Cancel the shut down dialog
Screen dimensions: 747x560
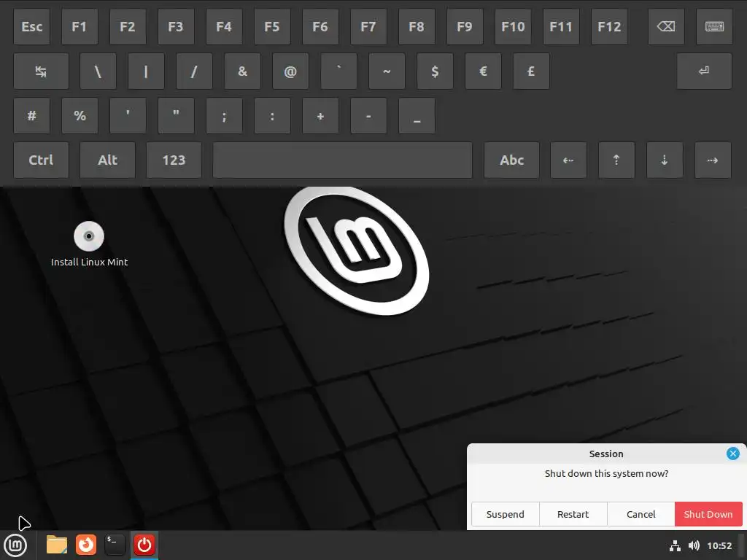click(640, 514)
